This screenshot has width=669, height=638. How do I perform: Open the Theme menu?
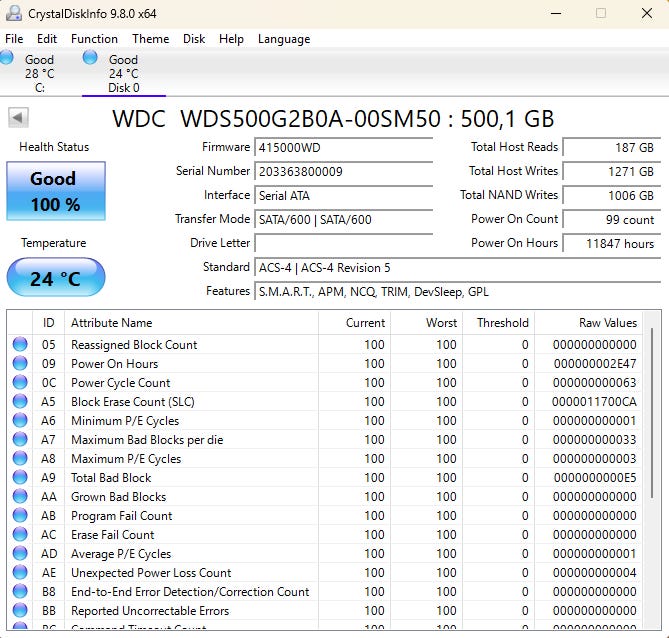pos(150,39)
